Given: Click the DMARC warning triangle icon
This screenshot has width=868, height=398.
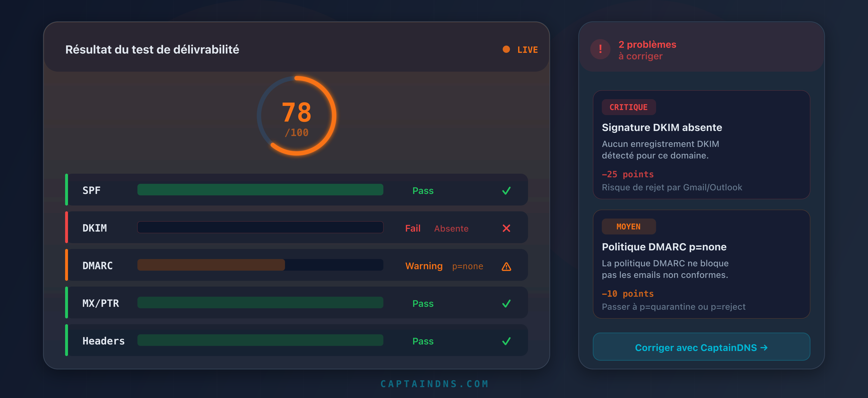Looking at the screenshot, I should (506, 267).
